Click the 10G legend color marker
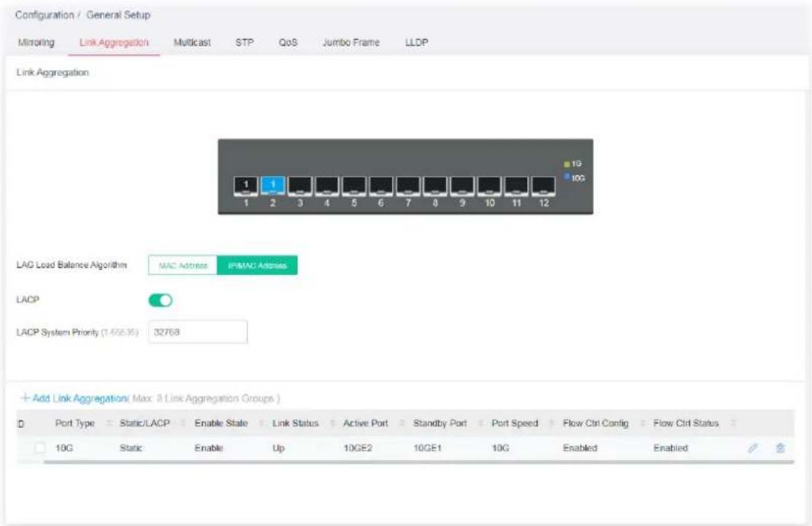The width and height of the screenshot is (812, 526). tap(566, 177)
